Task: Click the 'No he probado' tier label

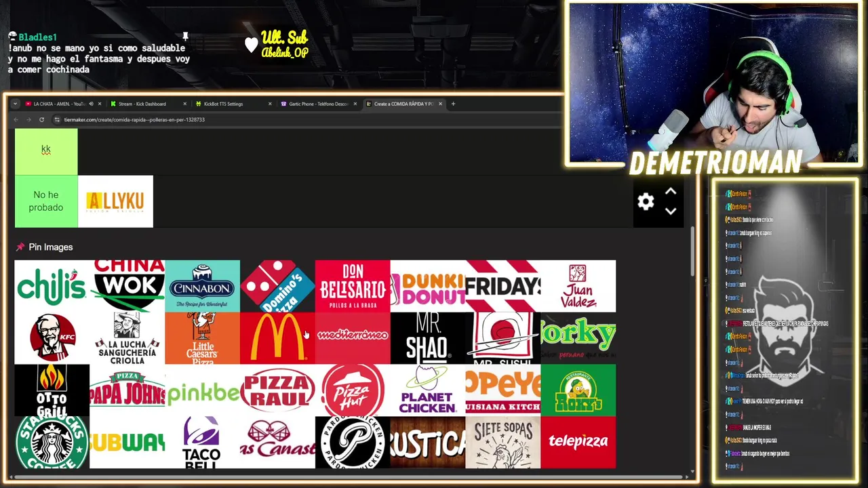Action: pos(46,201)
